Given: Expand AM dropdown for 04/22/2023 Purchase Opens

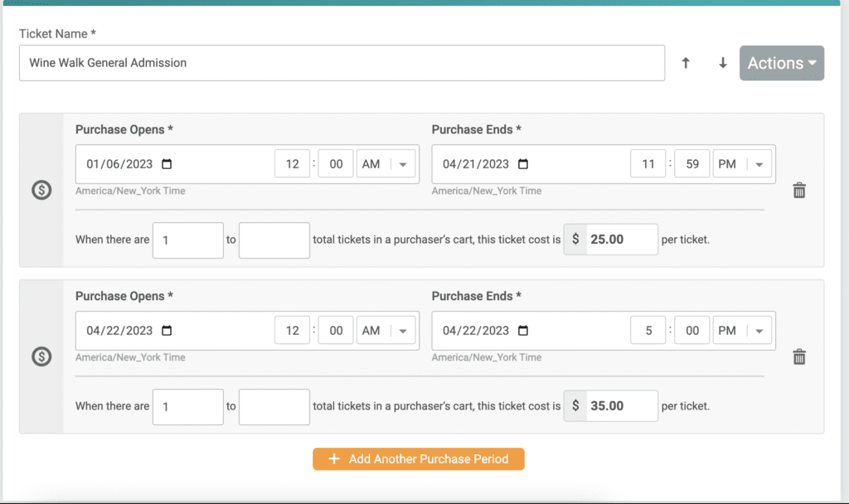Looking at the screenshot, I should pos(386,330).
